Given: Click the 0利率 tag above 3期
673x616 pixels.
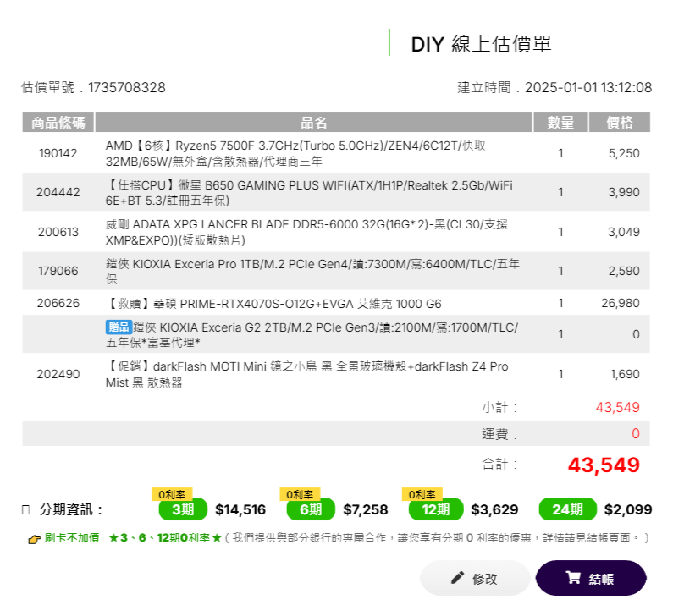Looking at the screenshot, I should point(173,493).
